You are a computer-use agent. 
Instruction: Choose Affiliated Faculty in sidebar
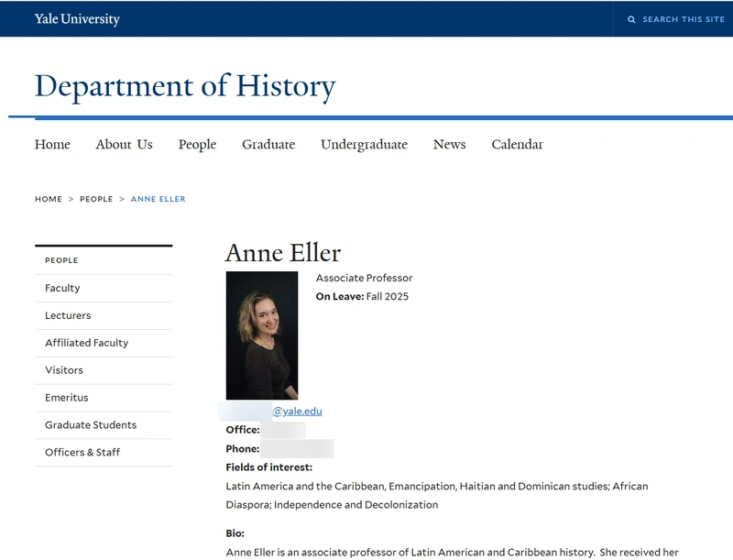104,343
